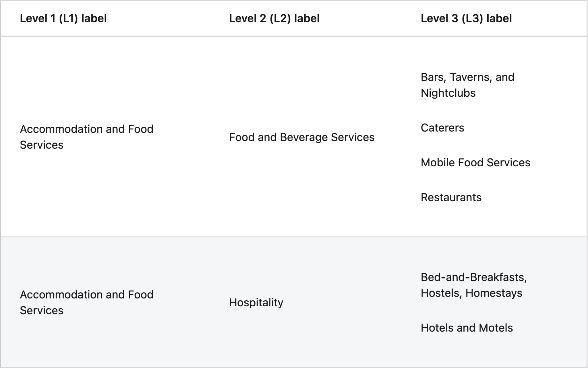
Task: Select Accommodation and Food Services in first row
Action: coord(87,137)
